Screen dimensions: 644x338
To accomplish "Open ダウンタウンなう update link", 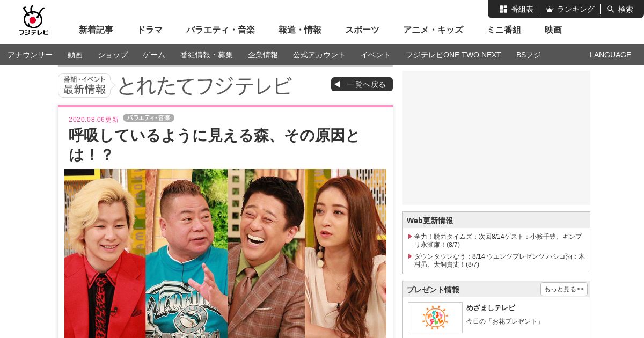I will click(x=499, y=260).
